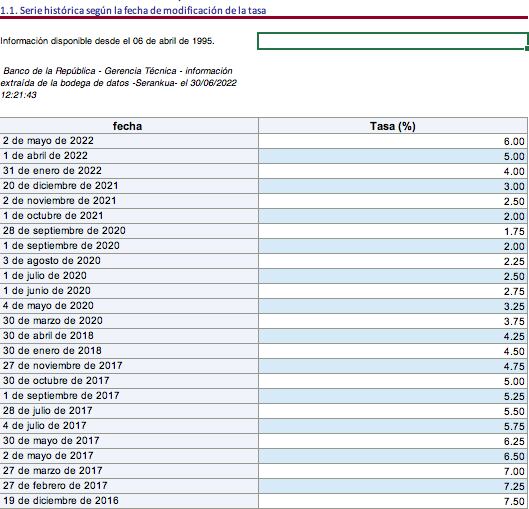529x509 pixels.
Task: Click rate 2.50 for 2 de noviembre 2021
Action: (514, 202)
